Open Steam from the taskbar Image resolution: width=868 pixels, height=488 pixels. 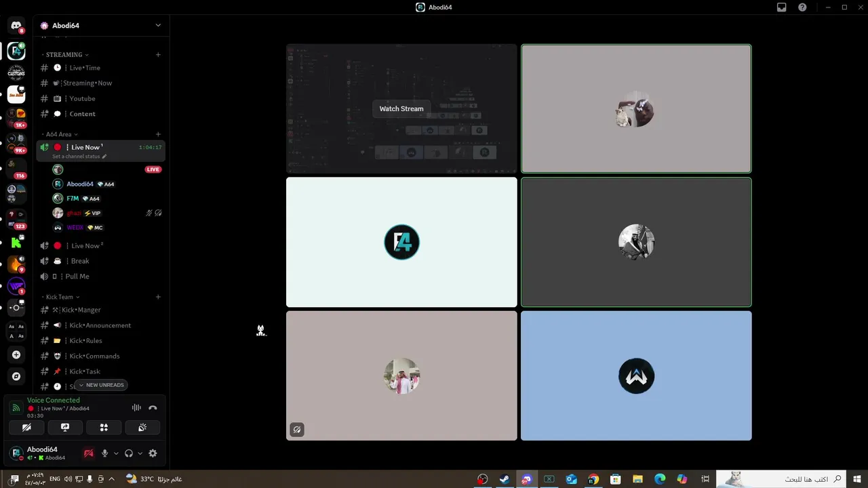[505, 479]
